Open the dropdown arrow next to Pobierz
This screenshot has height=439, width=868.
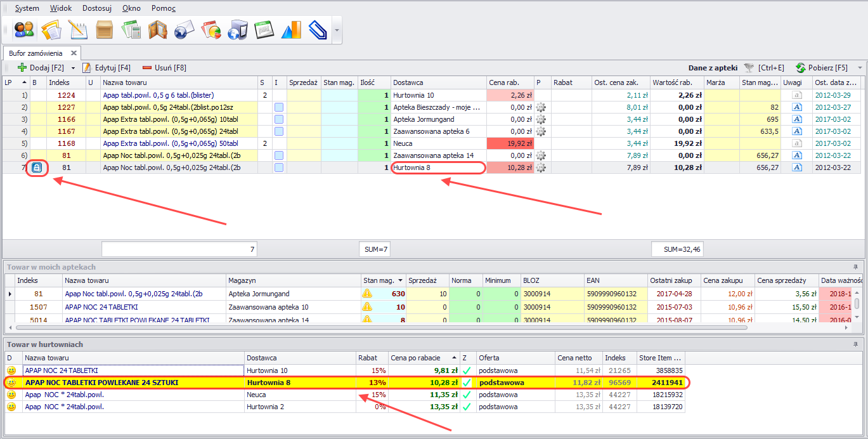coord(860,68)
